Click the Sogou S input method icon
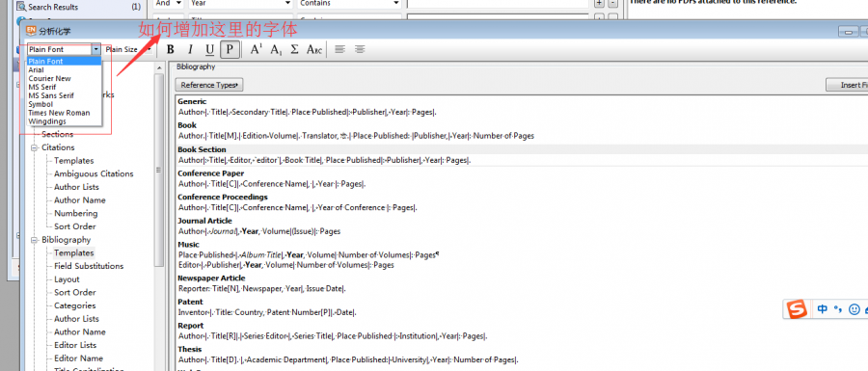 click(798, 308)
